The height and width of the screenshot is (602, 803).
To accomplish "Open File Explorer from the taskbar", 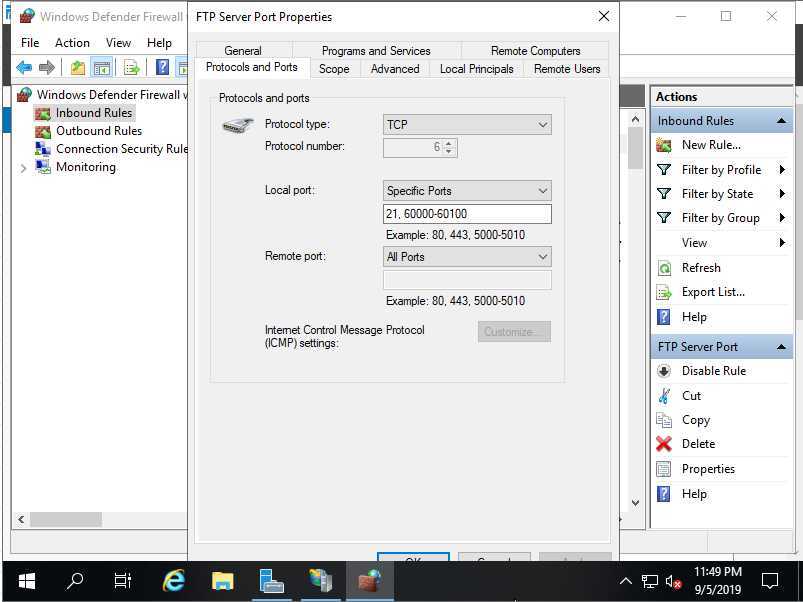I will pyautogui.click(x=223, y=581).
